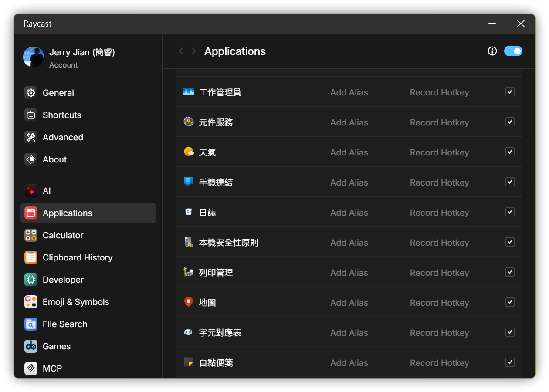Uncheck the 工作管理員 checkbox

(510, 92)
